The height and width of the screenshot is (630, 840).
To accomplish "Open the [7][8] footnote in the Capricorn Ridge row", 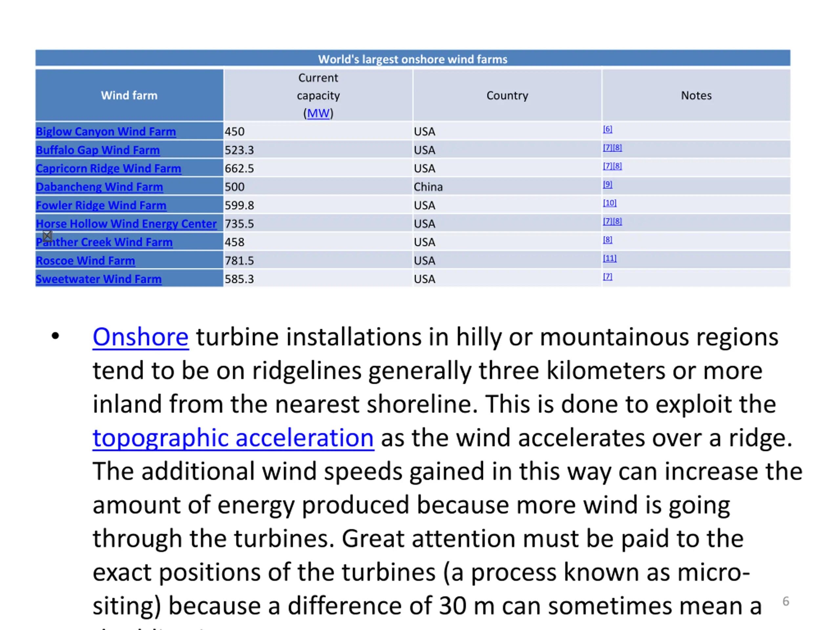I will click(612, 166).
